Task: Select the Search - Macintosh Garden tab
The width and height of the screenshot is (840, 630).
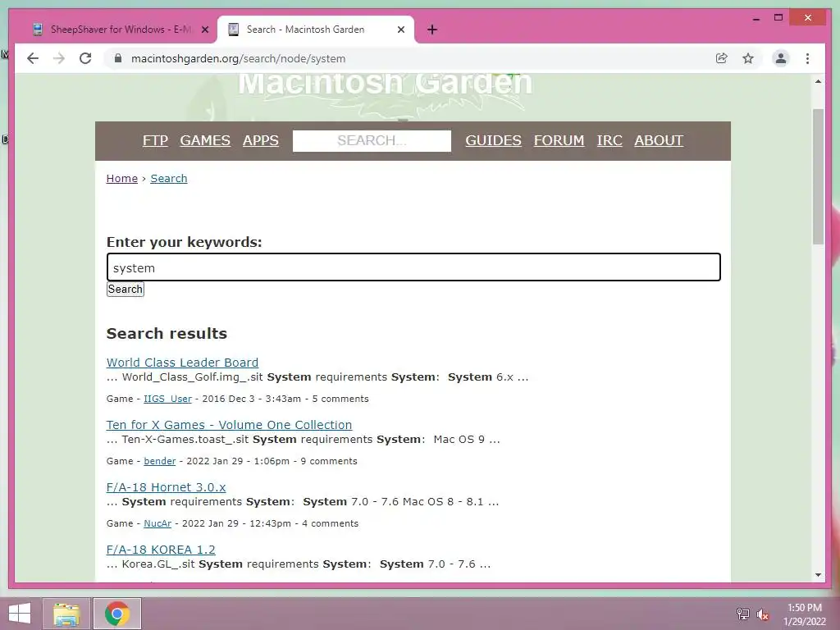Action: click(x=316, y=30)
